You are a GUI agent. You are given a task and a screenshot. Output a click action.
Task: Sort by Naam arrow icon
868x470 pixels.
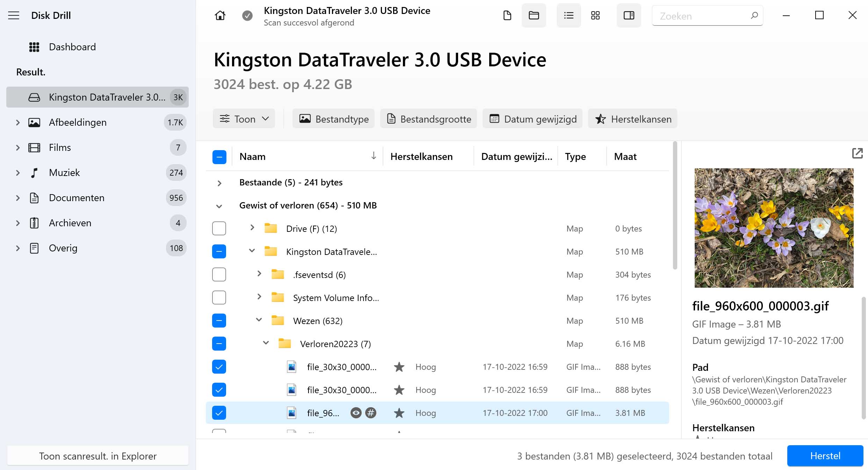[x=374, y=156]
